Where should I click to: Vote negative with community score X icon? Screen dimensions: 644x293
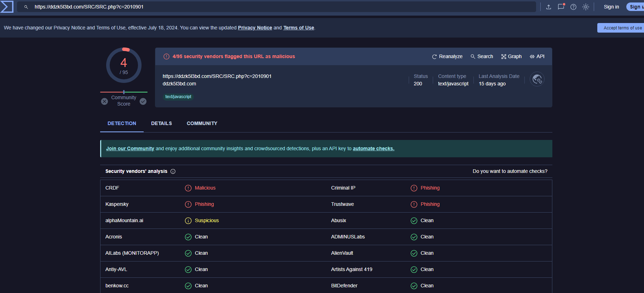tap(104, 101)
